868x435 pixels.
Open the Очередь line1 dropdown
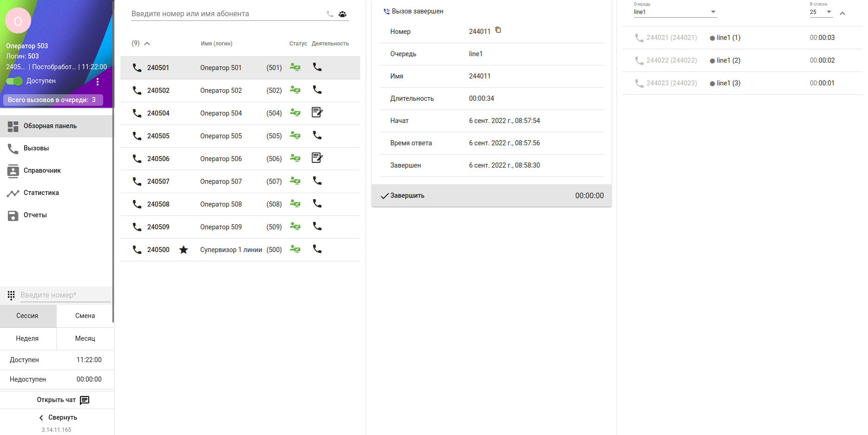click(675, 12)
